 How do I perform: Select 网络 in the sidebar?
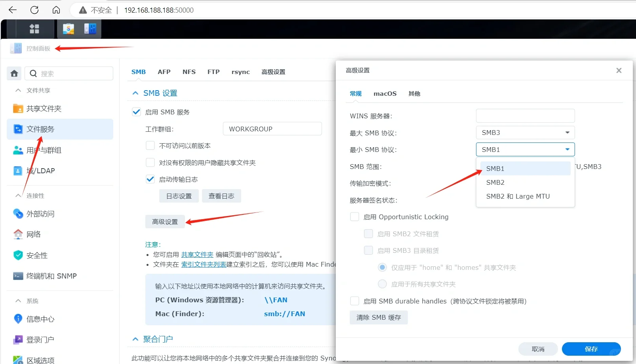(34, 234)
